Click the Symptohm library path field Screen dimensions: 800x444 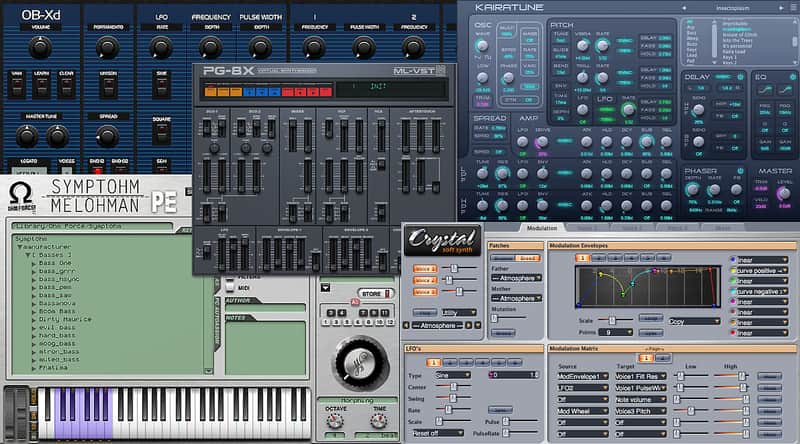[92, 226]
